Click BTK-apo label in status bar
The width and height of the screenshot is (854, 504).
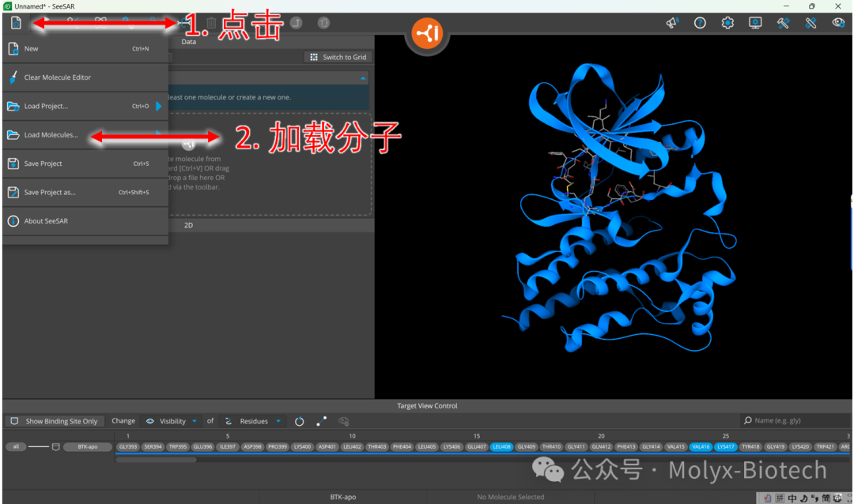click(343, 497)
